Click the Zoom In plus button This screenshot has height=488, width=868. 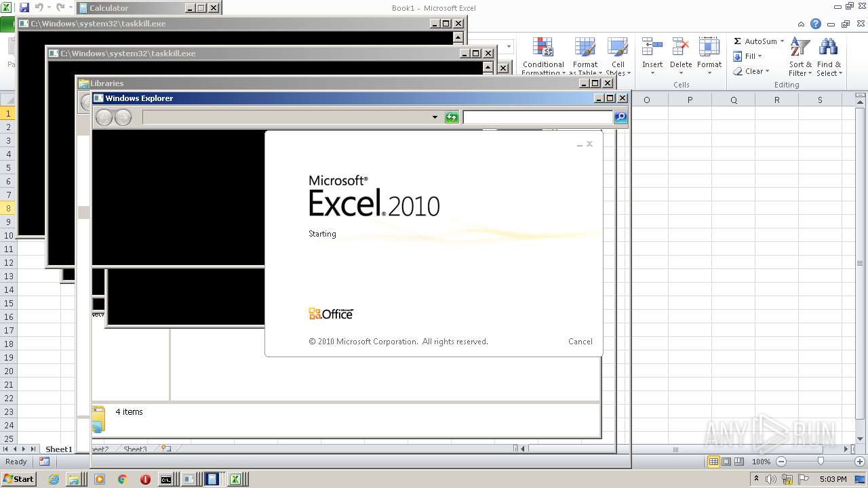pyautogui.click(x=859, y=462)
